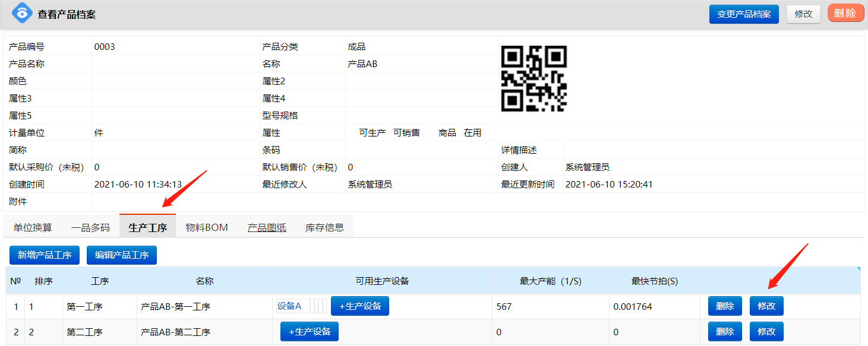
Task: Open the 一品多码 tab
Action: pyautogui.click(x=90, y=227)
